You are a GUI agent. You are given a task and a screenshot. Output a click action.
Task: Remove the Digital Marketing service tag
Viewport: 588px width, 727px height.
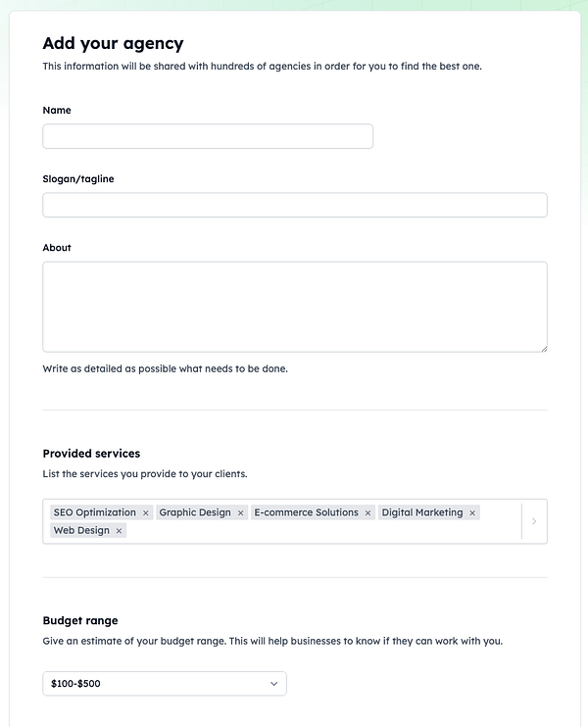472,513
